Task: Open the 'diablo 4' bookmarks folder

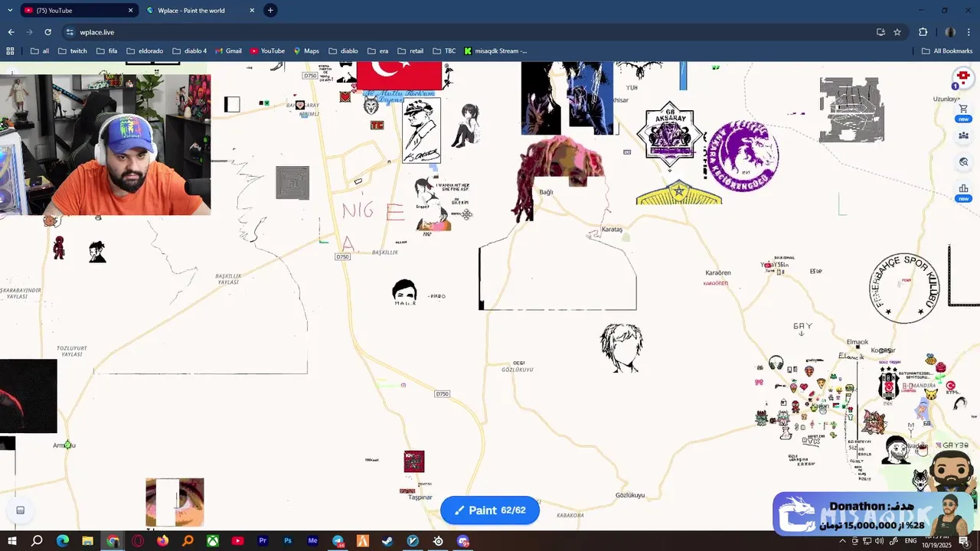Action: [189, 51]
